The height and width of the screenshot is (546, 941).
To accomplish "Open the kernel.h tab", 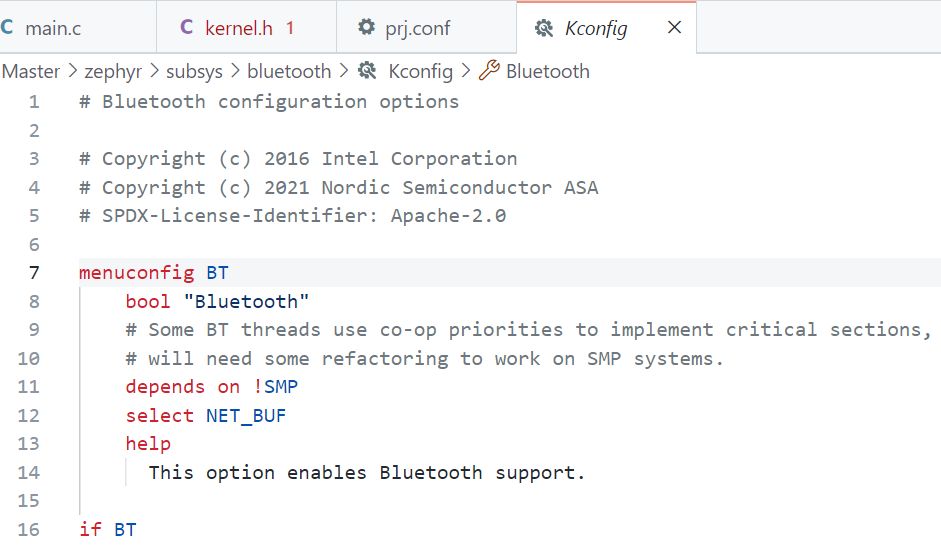I will [246, 28].
